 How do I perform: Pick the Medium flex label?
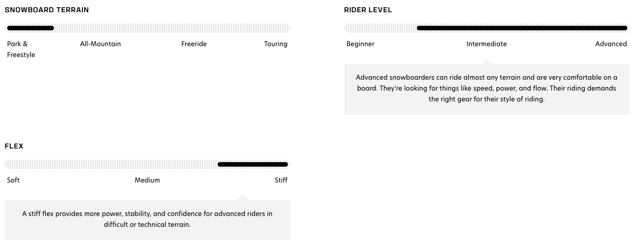point(147,180)
